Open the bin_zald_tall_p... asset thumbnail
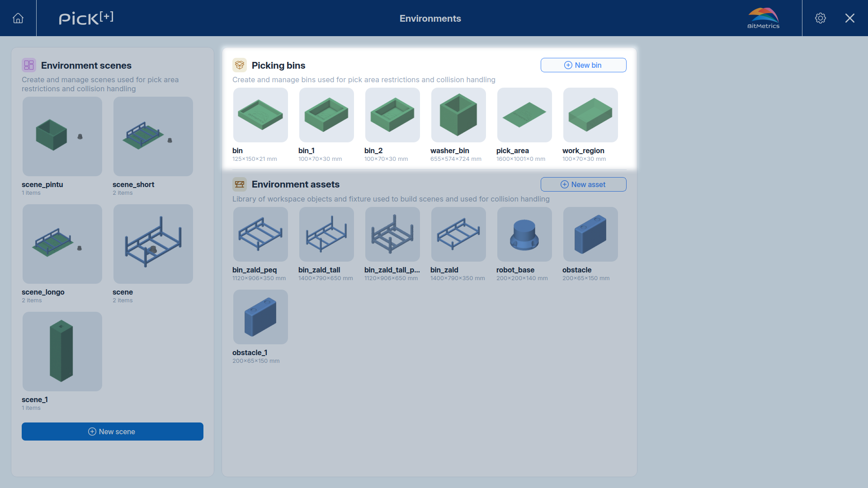 point(392,235)
